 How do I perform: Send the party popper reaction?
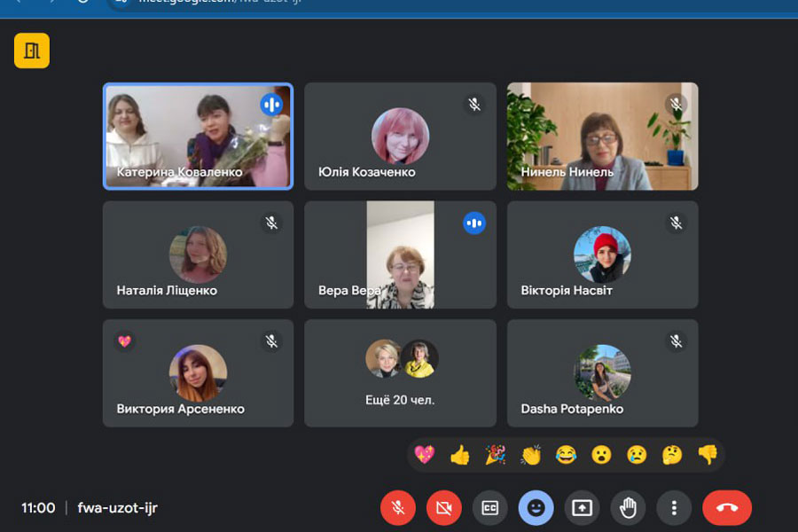(495, 454)
